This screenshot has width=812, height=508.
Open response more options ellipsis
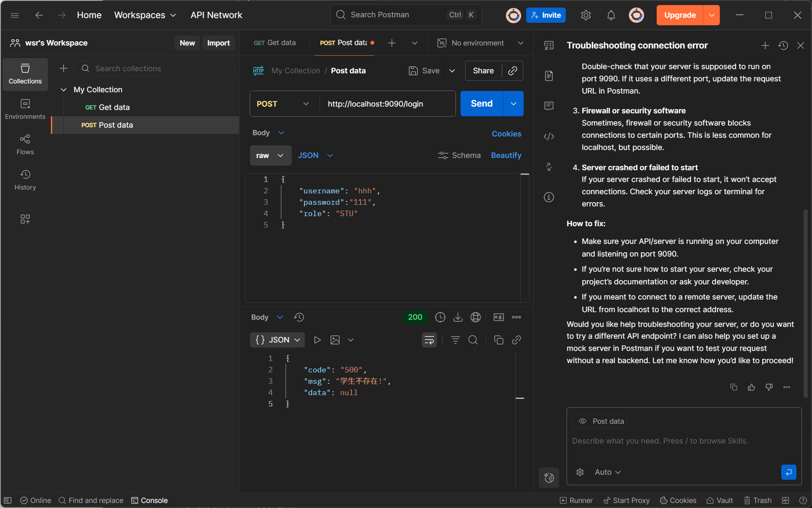click(516, 317)
